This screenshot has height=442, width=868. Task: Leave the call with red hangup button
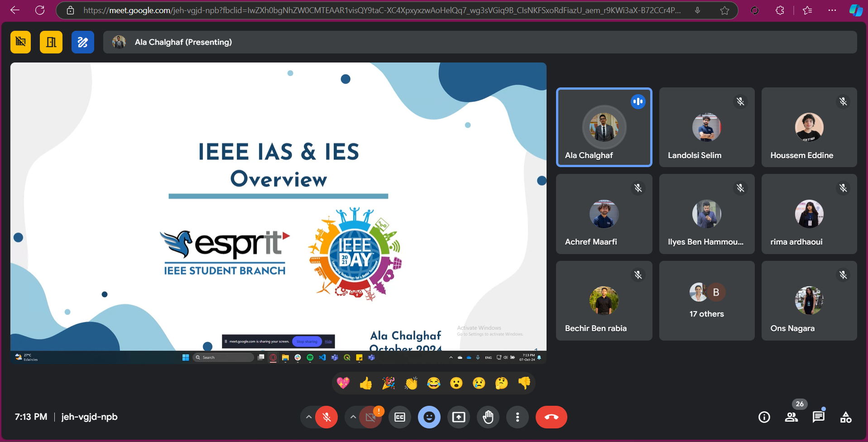[x=551, y=417]
